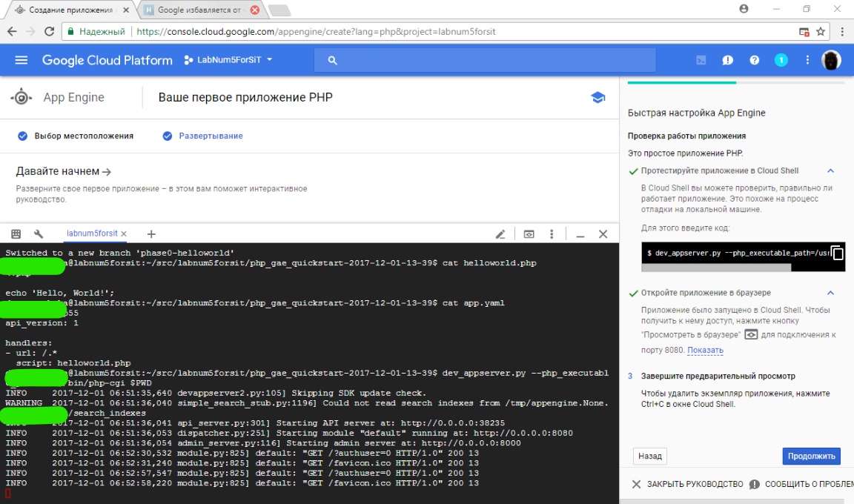The image size is (854, 504).
Task: Click the tutorial progress bar
Action: (x=736, y=83)
